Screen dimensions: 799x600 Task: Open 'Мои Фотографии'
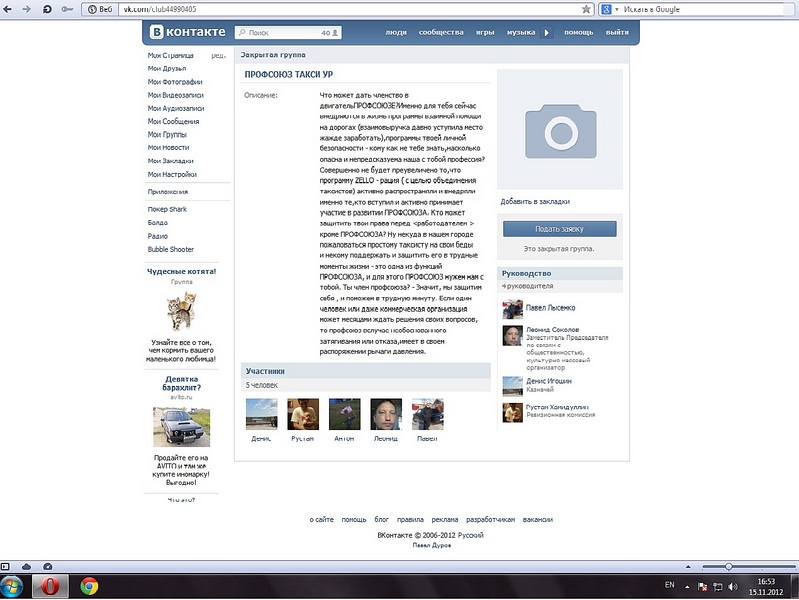[x=175, y=82]
